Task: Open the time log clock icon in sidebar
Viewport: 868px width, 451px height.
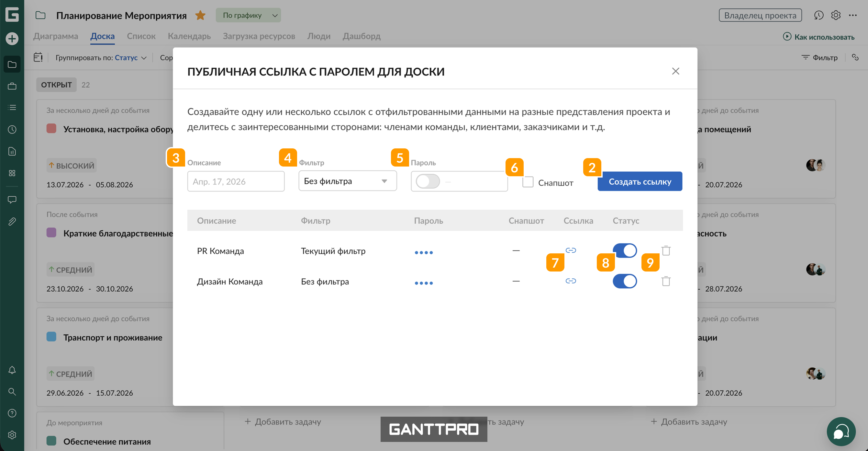Action: click(12, 130)
